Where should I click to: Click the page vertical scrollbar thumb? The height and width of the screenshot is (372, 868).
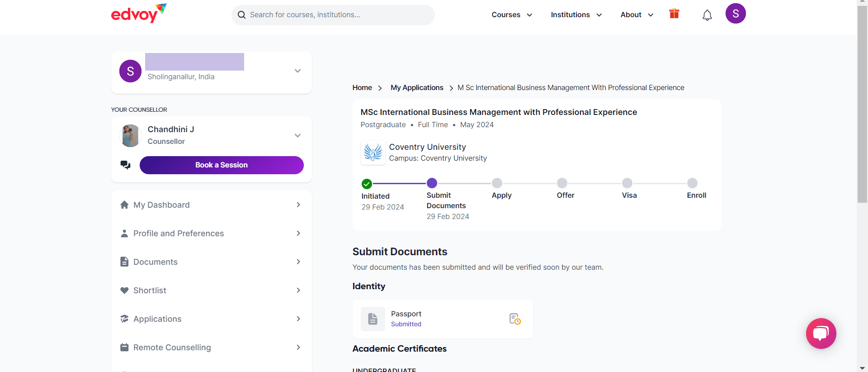(x=863, y=104)
